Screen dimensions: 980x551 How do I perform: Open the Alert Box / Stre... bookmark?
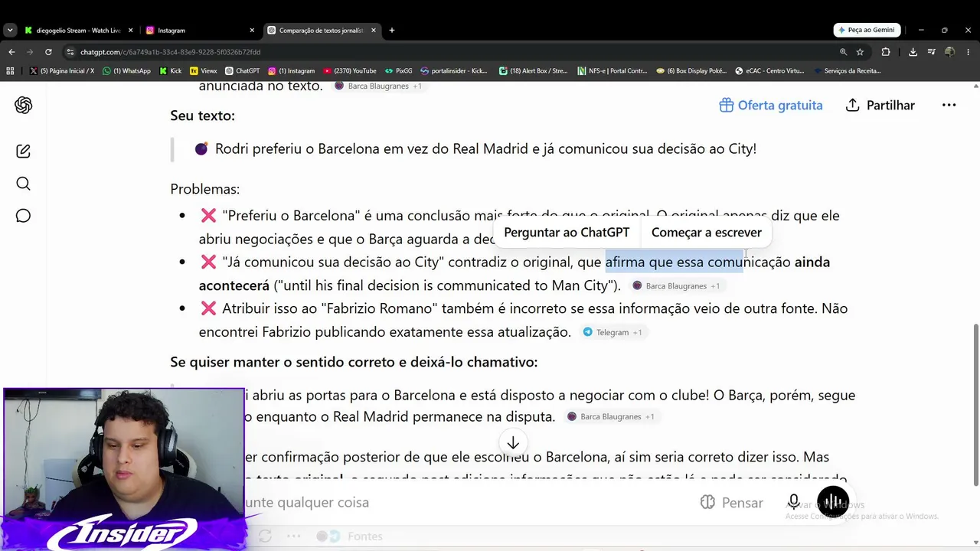click(533, 71)
